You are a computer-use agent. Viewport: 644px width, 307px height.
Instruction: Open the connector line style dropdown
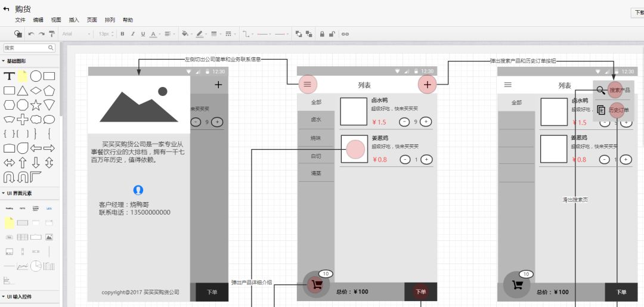[247, 34]
